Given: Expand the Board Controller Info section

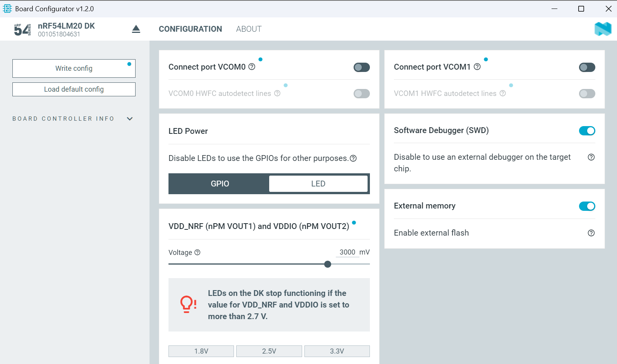Looking at the screenshot, I should 73,119.
